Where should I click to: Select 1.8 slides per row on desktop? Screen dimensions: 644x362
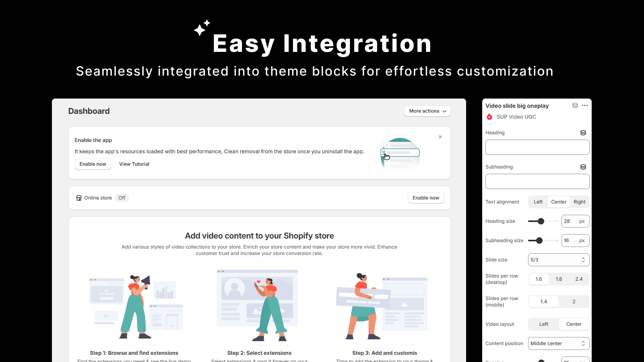(559, 279)
